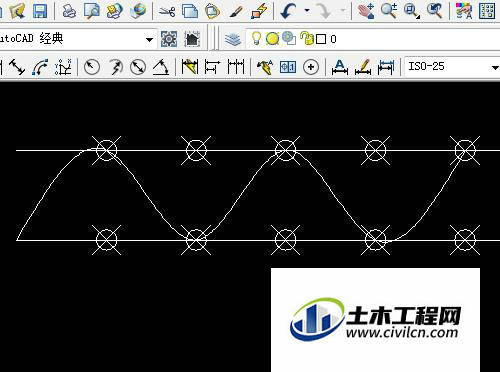500x372 pixels.
Task: Toggle layer 0 on/off lightbulb
Action: 256,39
